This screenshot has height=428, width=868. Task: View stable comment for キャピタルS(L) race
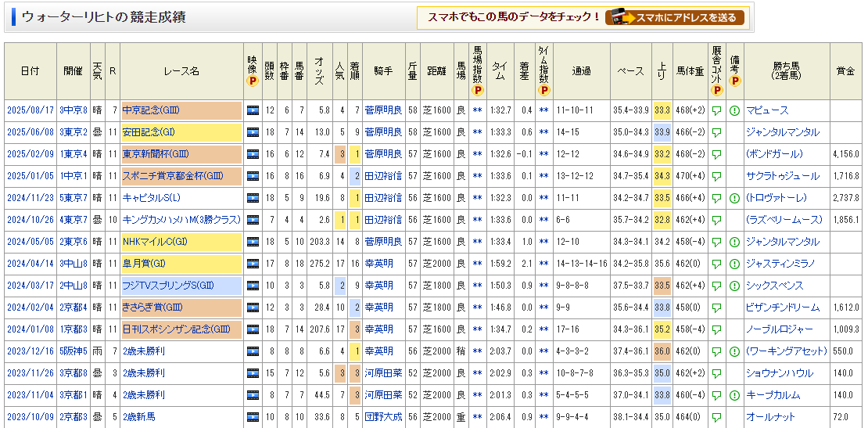(x=716, y=198)
